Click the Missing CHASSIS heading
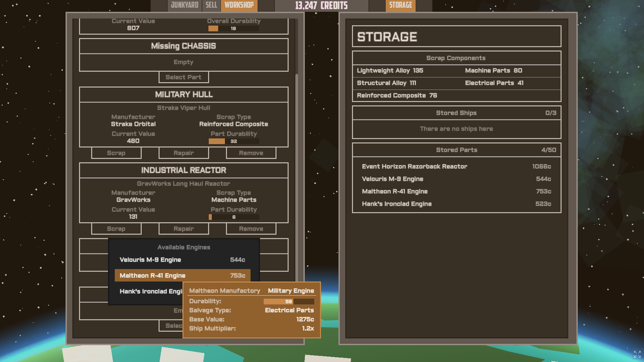Viewport: 644px width, 362px height. coord(183,46)
